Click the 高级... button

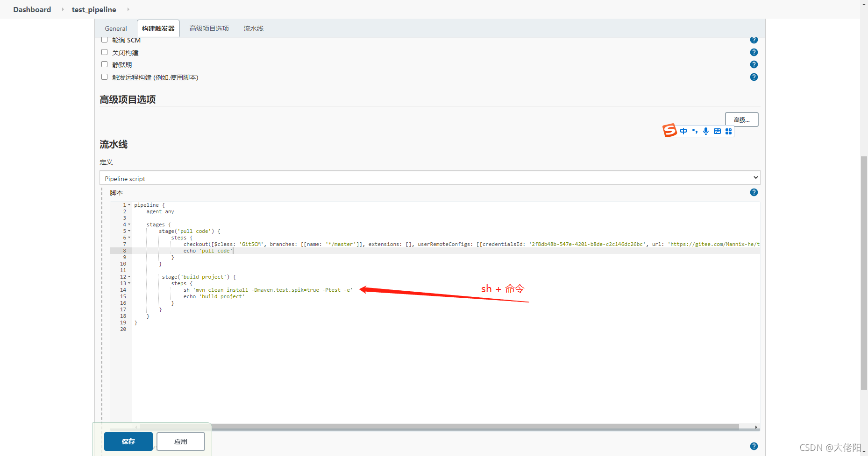741,119
